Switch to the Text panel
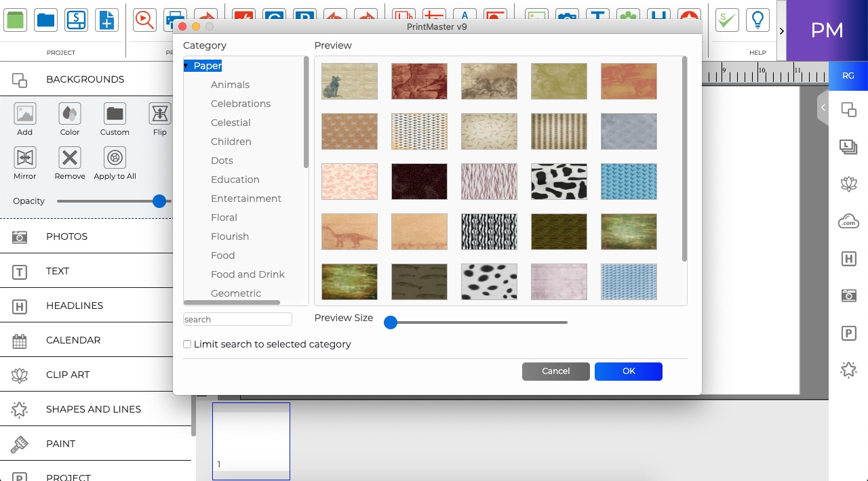The width and height of the screenshot is (868, 481). click(58, 270)
